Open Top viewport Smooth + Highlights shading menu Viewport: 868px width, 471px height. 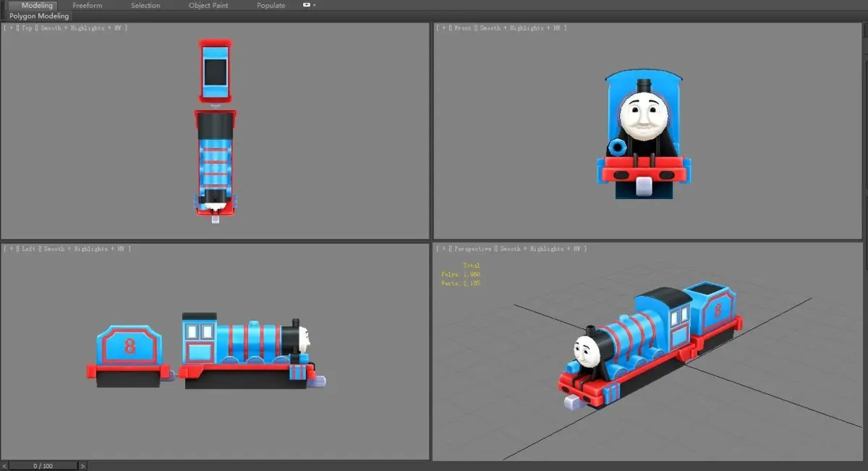click(82, 28)
